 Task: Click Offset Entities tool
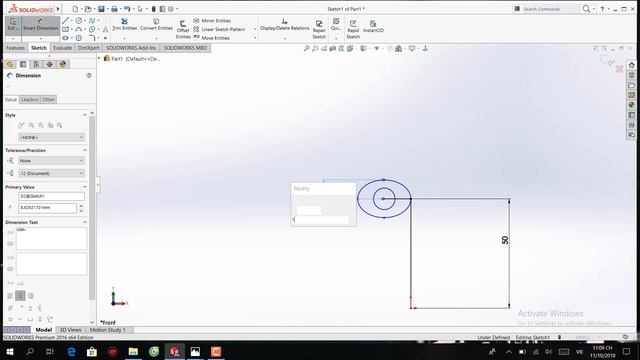coord(183,29)
